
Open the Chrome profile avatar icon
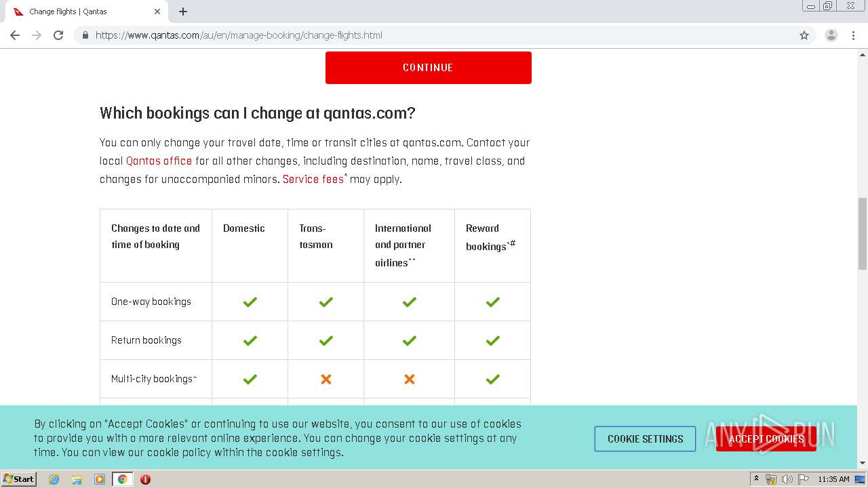(x=831, y=35)
